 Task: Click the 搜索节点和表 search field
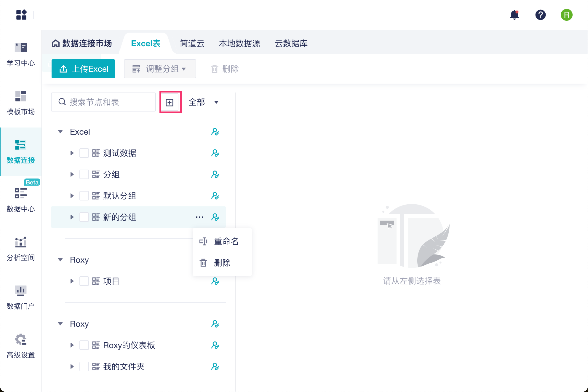(107, 102)
